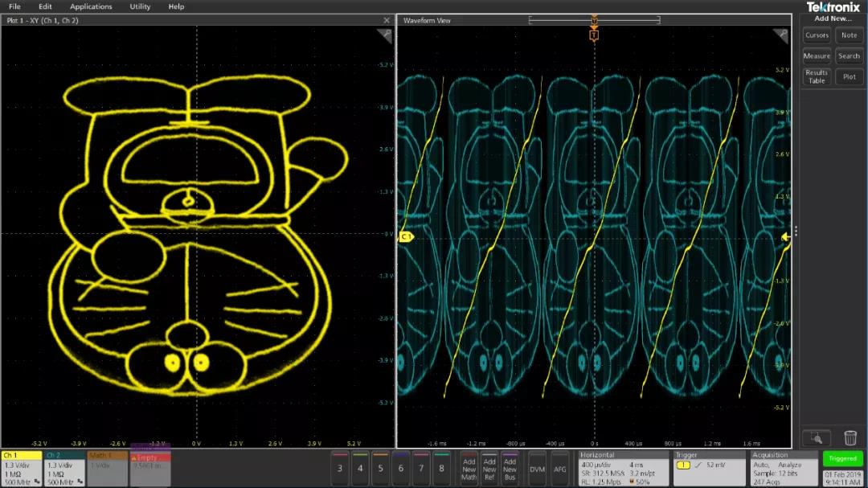Click the 50% horizontal position icon
The image size is (868, 488).
(x=632, y=482)
